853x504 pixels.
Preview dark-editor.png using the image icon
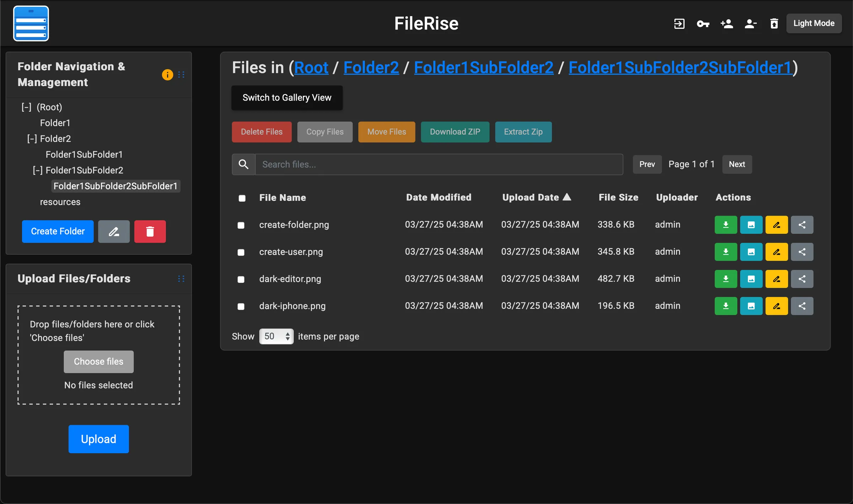point(751,279)
